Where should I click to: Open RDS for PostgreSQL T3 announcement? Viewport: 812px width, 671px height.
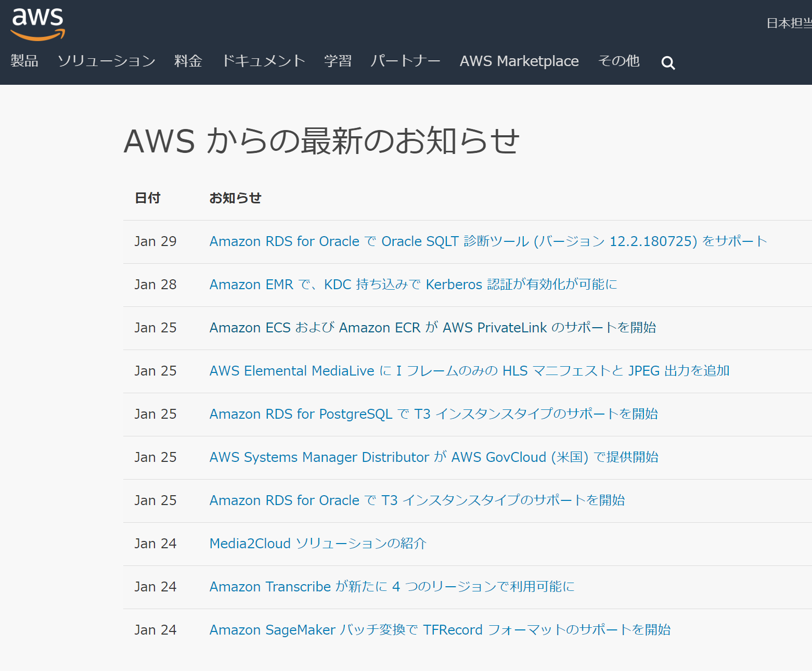433,414
